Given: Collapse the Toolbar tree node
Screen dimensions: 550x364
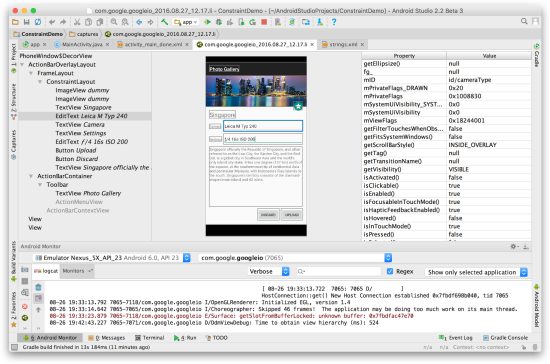Looking at the screenshot, I should click(40, 185).
